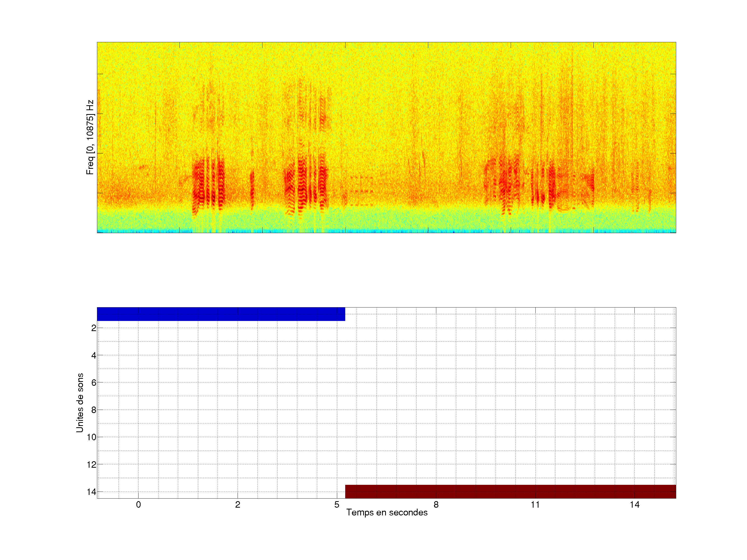
Task: Click the 'Temps en secondes' x-axis label
Action: (387, 512)
